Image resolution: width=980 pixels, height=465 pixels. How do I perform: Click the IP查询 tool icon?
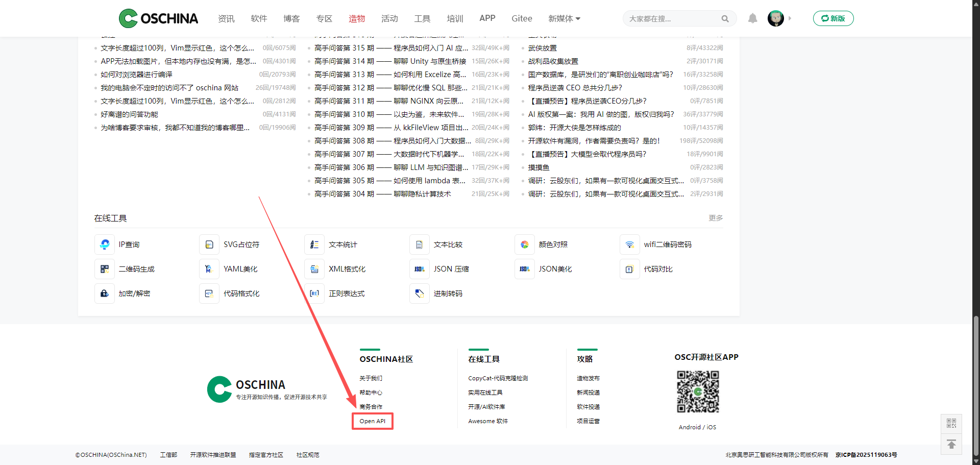pyautogui.click(x=105, y=244)
